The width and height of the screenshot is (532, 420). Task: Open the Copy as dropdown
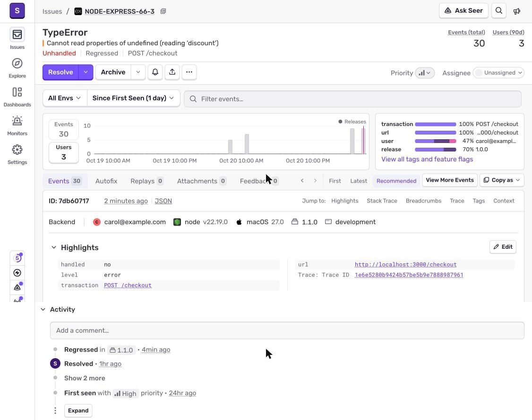(x=502, y=180)
